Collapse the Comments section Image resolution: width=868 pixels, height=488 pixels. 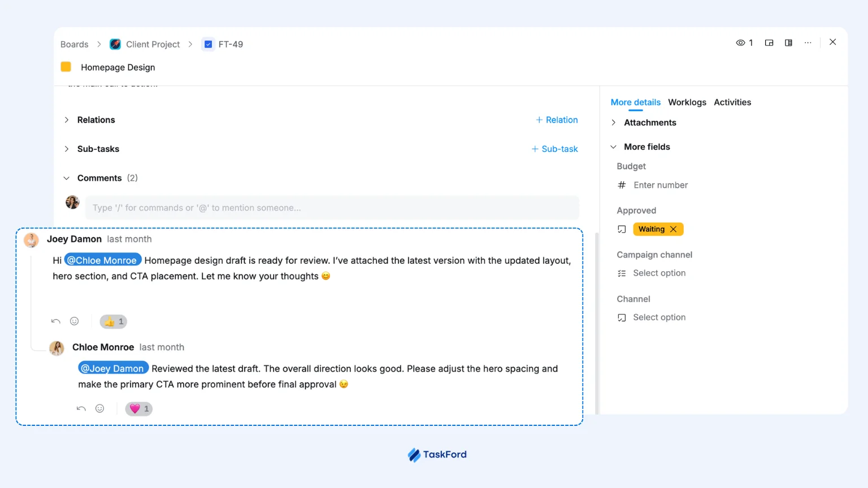(x=67, y=178)
